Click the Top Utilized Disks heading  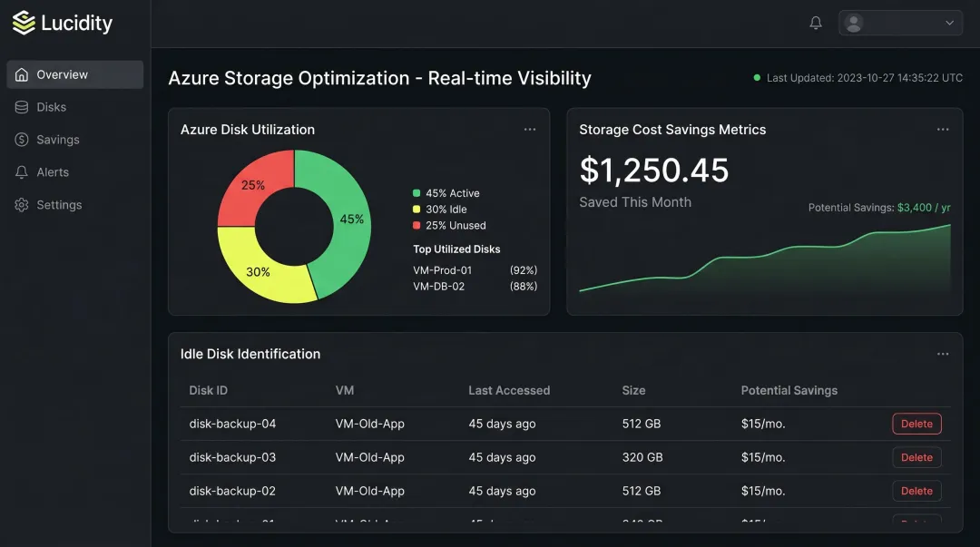pos(456,249)
